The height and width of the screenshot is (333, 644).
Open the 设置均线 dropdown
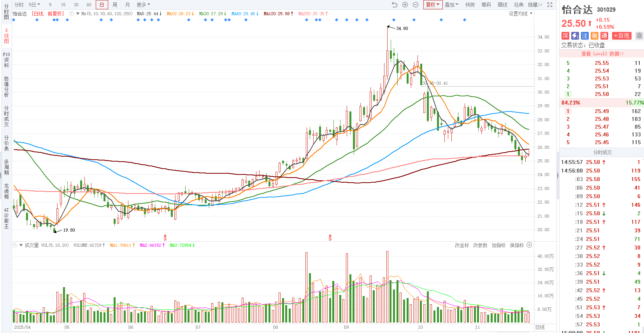[x=521, y=14]
